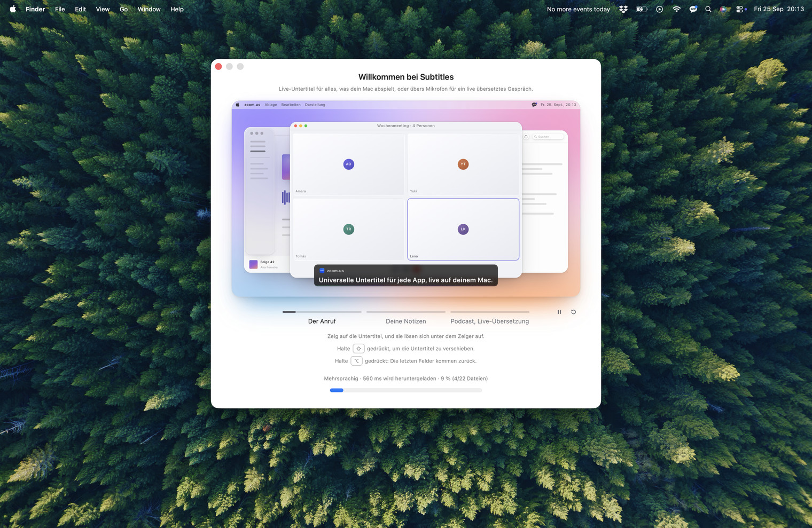Click the Amara participant tile in the demo
Viewport: 812px width, 528px height.
[x=349, y=164]
